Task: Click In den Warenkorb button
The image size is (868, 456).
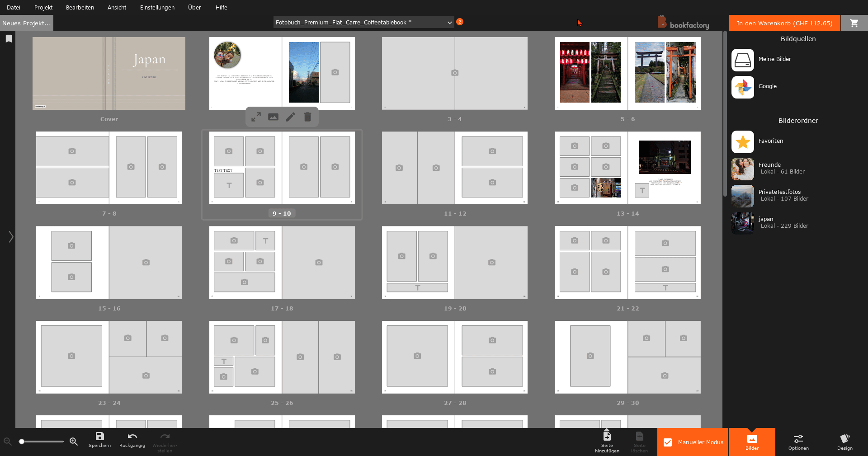Action: tap(784, 23)
